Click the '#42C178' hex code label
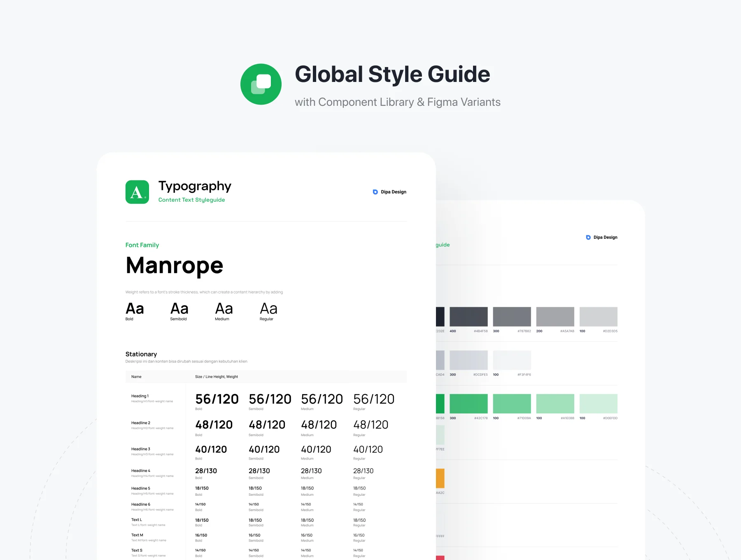The height and width of the screenshot is (560, 741). click(481, 418)
